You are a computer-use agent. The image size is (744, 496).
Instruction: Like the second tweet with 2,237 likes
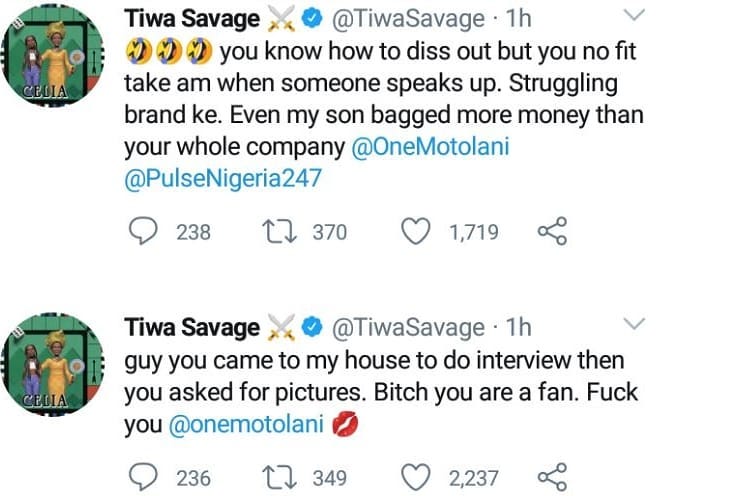(414, 476)
